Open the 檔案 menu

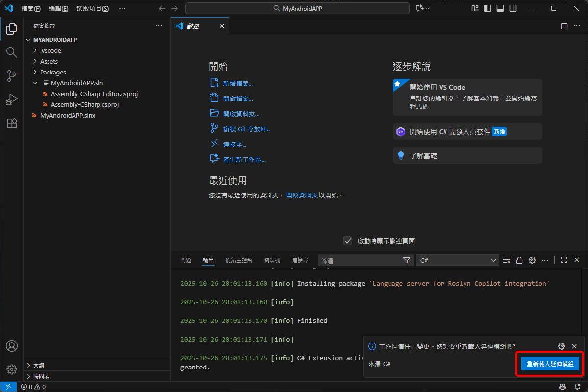tap(30, 8)
